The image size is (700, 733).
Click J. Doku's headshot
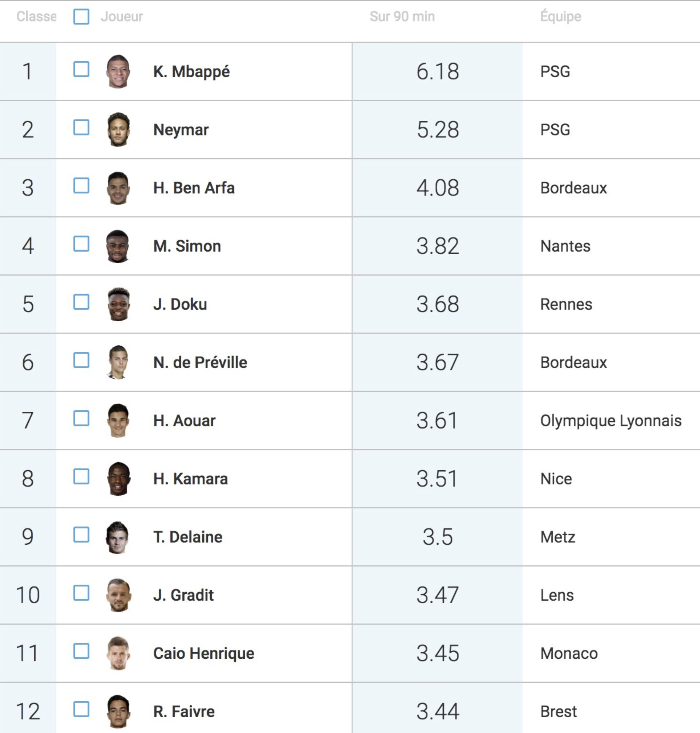coord(118,304)
